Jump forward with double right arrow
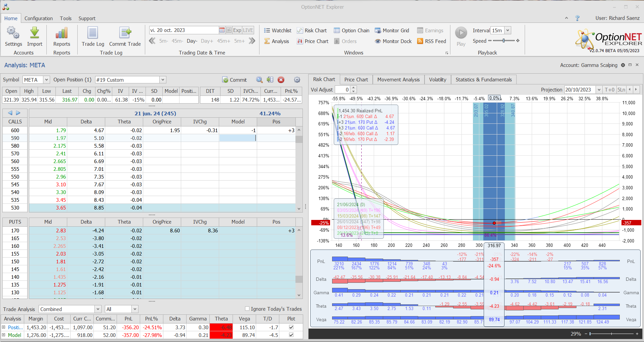The height and width of the screenshot is (342, 644). [x=252, y=41]
